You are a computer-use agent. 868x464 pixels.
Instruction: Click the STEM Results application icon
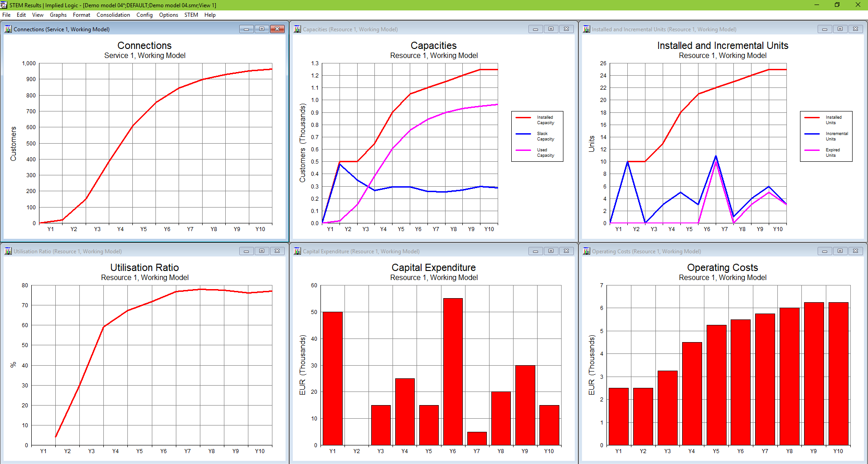(x=4, y=5)
